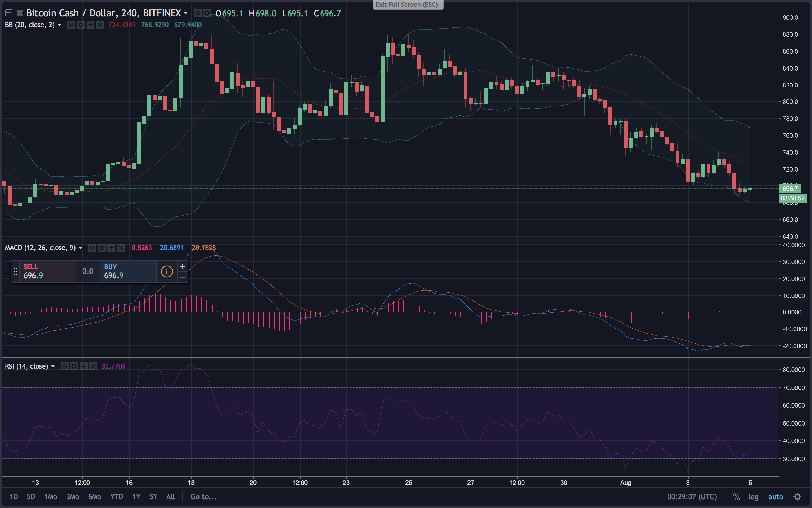The image size is (812, 508).
Task: Click the BB middle value 724.4345
Action: pyautogui.click(x=122, y=25)
